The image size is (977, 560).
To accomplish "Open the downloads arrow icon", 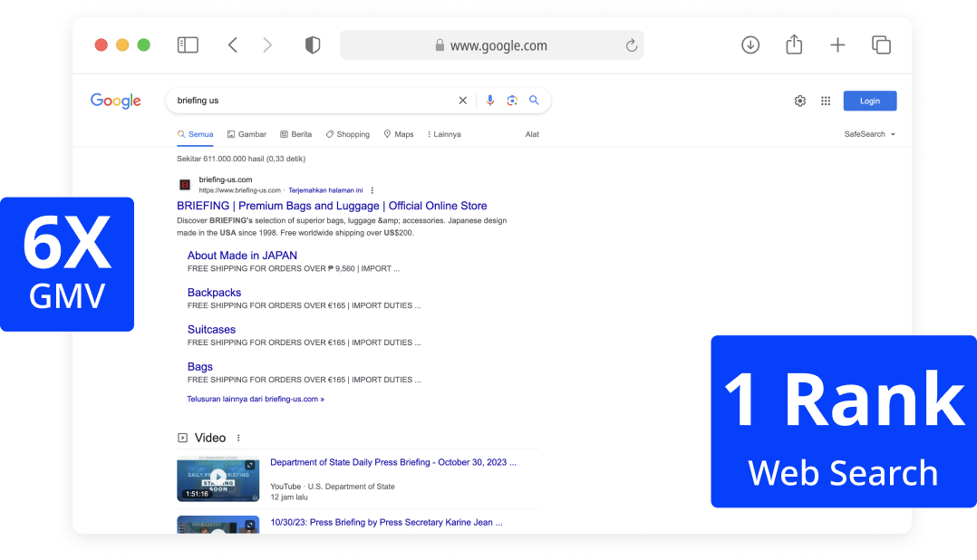I will 750,44.
